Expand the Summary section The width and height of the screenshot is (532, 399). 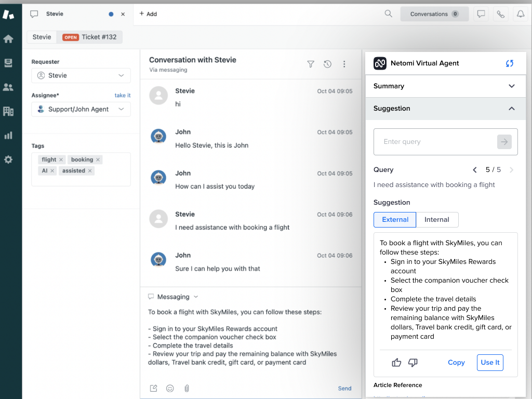tap(512, 86)
